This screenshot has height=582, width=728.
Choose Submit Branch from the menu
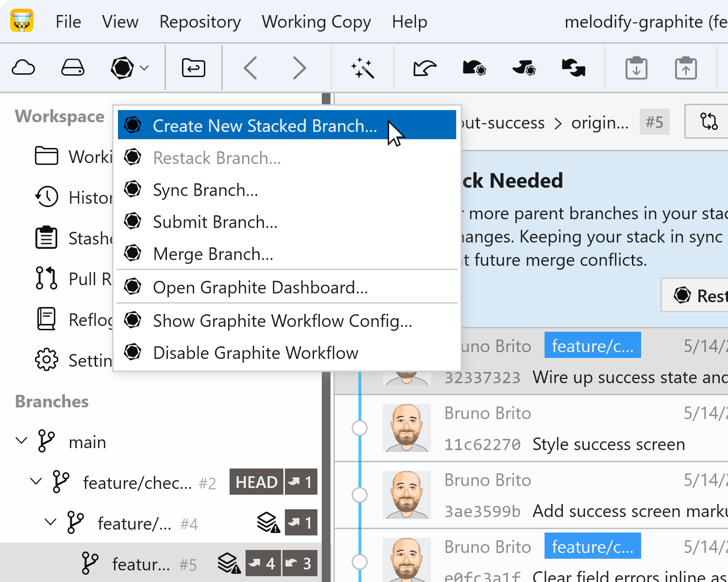pyautogui.click(x=287, y=222)
